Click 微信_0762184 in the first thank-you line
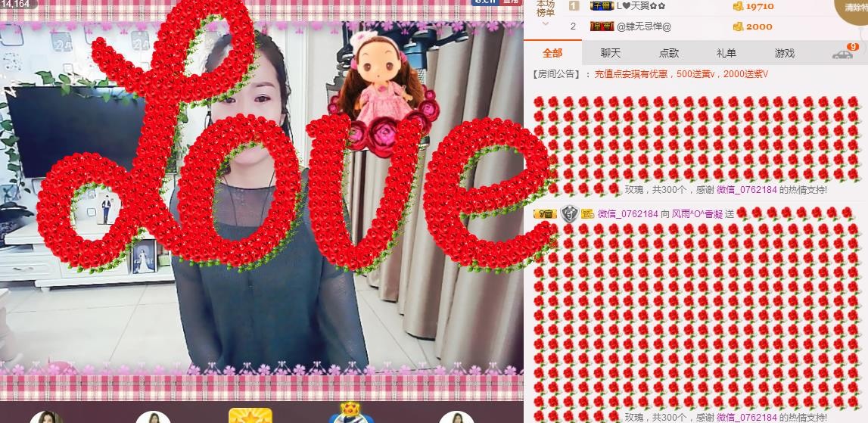The height and width of the screenshot is (423, 868). click(747, 189)
